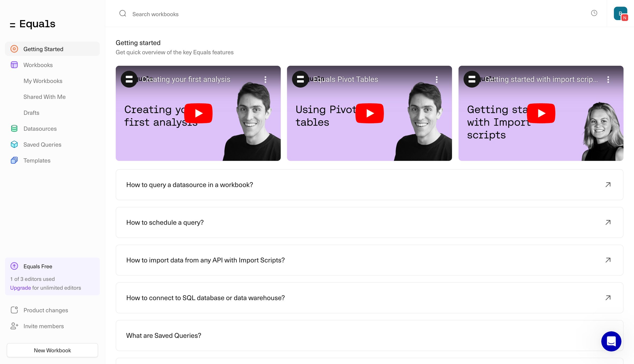
Task: Play the Creating your first analysis video
Action: tap(198, 113)
